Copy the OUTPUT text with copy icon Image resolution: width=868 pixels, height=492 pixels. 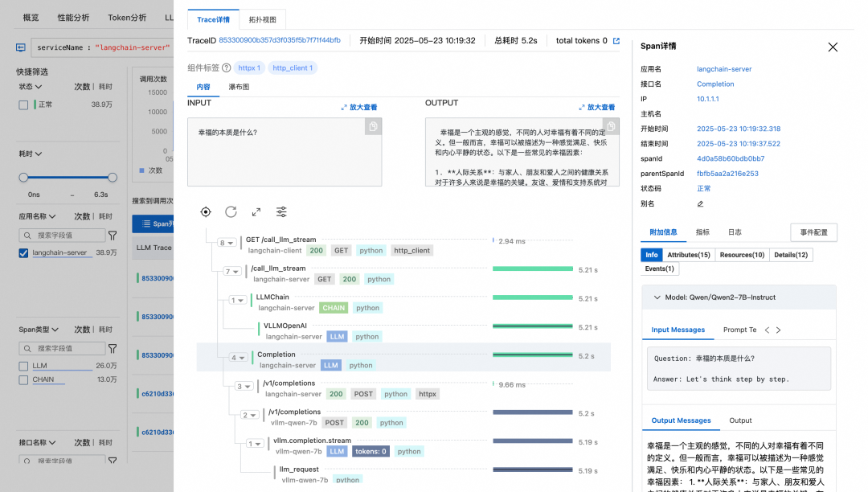point(611,127)
